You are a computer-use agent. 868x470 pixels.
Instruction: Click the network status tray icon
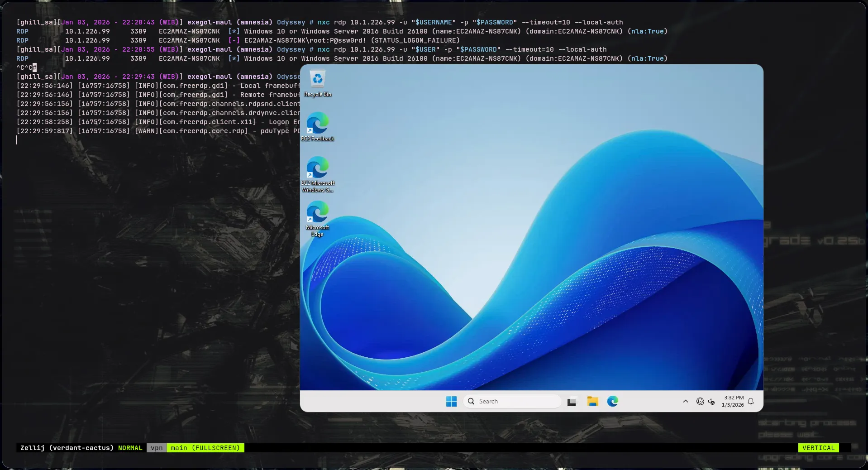[x=700, y=402]
